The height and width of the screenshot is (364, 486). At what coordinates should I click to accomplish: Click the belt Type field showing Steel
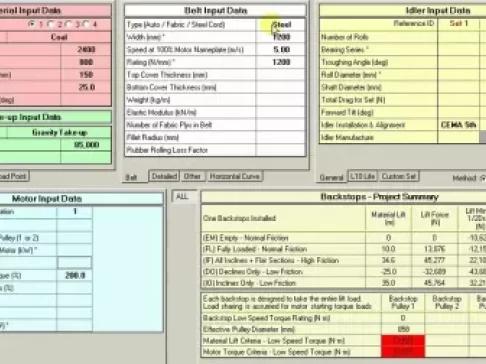point(281,25)
